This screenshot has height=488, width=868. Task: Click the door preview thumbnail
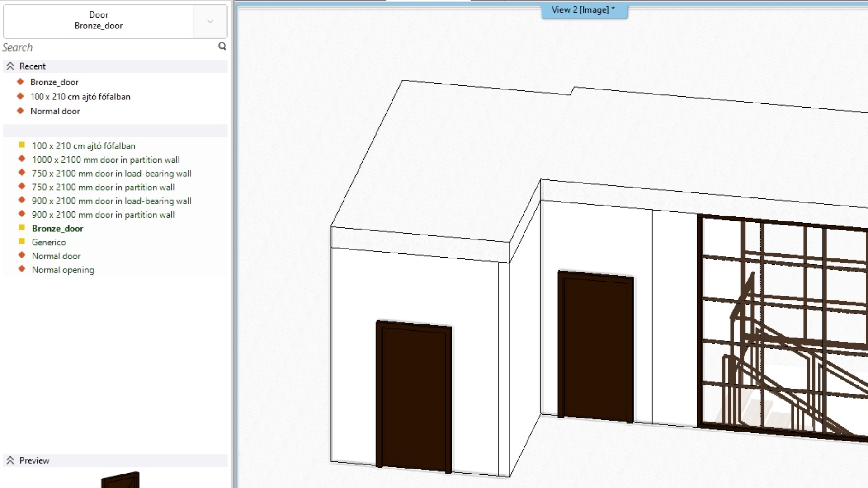(120, 479)
